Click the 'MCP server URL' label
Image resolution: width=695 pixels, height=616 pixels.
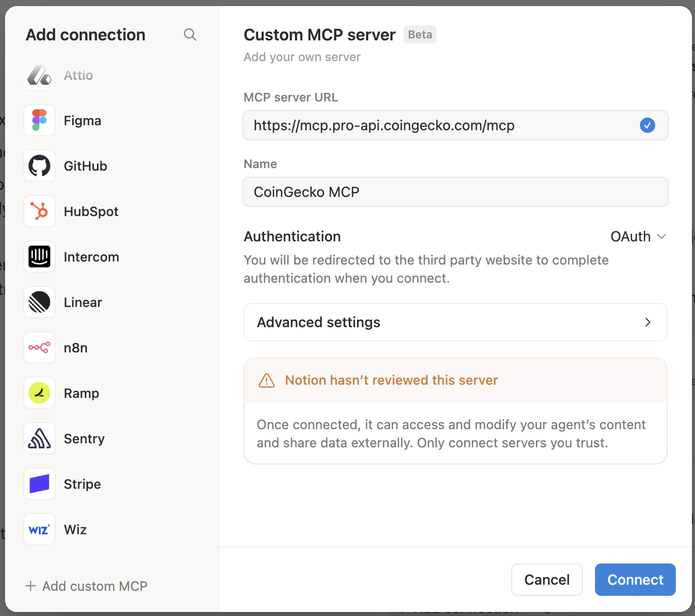point(291,97)
